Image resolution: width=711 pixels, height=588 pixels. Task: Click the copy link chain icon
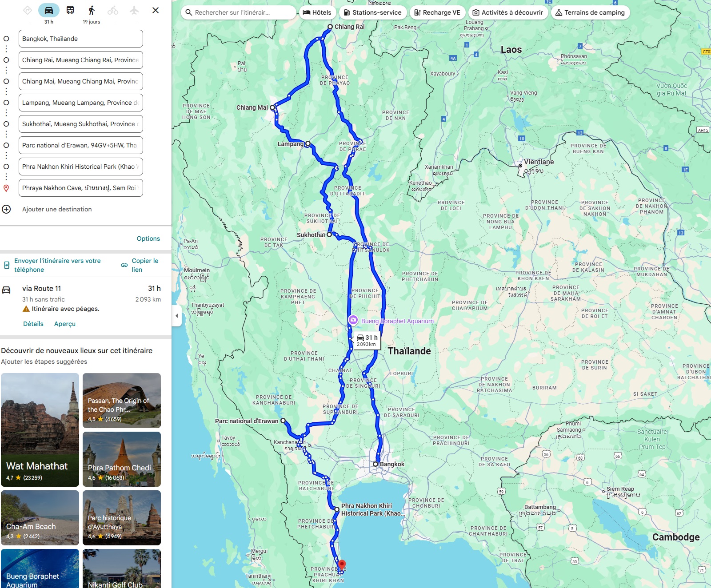click(x=124, y=265)
